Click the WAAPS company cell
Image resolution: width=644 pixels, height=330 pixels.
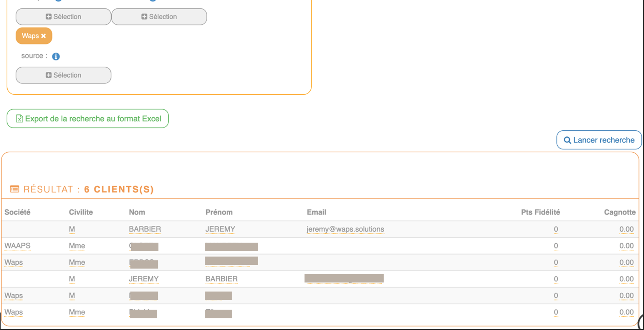coord(17,246)
